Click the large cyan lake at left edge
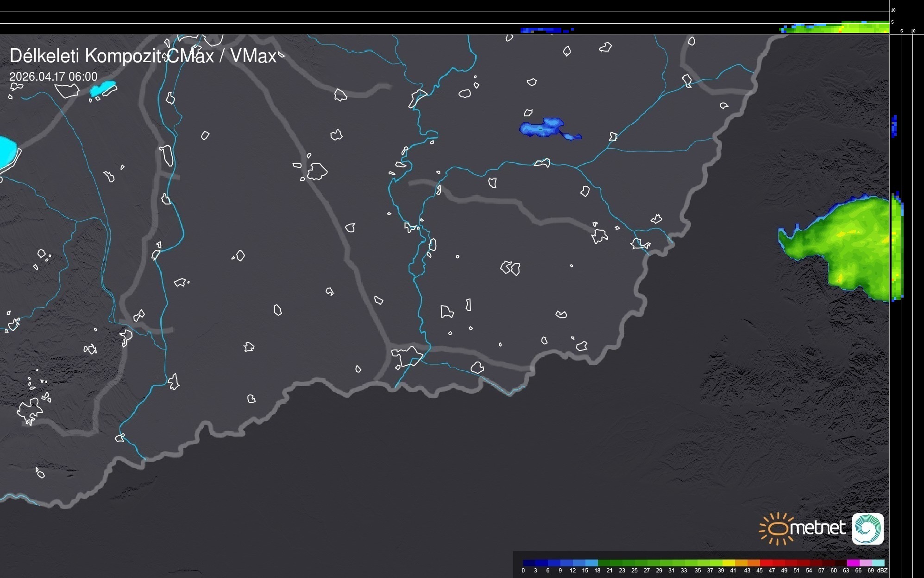The width and height of the screenshot is (924, 578). (6, 152)
